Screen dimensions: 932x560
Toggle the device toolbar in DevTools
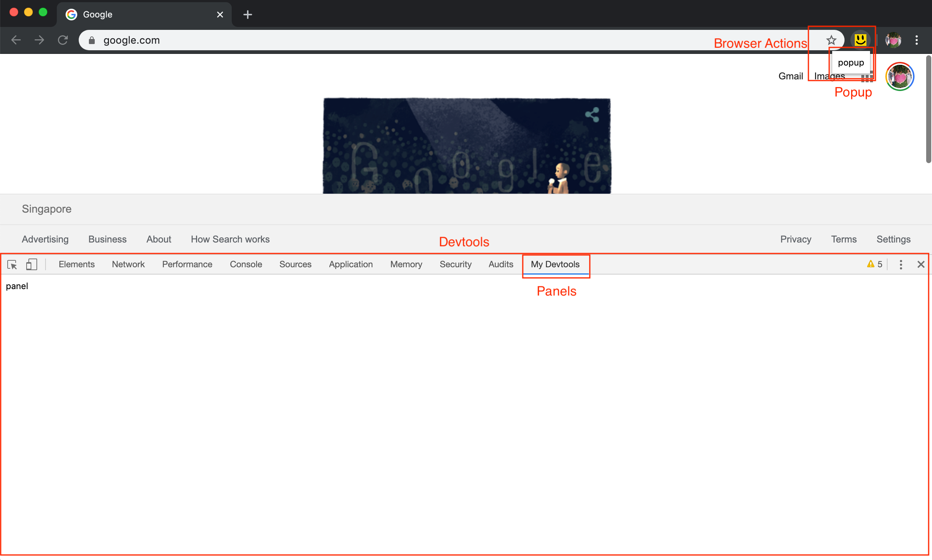pos(32,265)
